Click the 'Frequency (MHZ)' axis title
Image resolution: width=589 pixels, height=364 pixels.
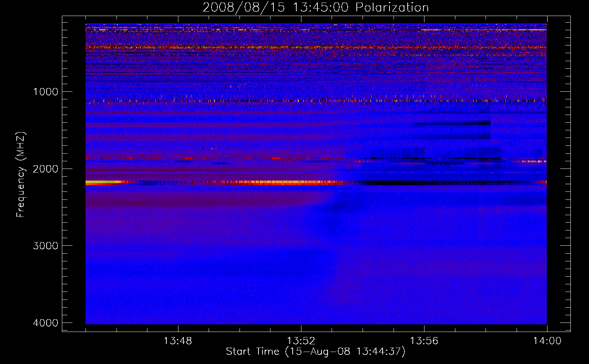point(21,174)
